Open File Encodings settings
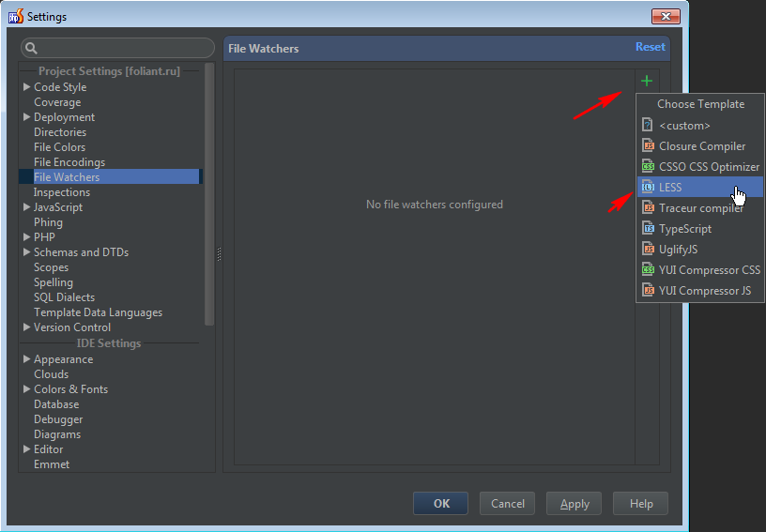This screenshot has width=766, height=532. click(x=69, y=162)
